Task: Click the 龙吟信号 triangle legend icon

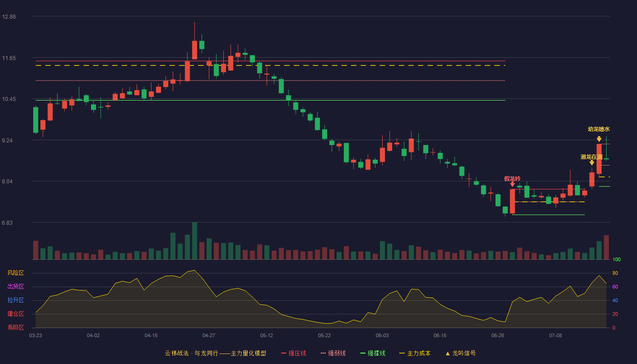Action: pos(448,354)
